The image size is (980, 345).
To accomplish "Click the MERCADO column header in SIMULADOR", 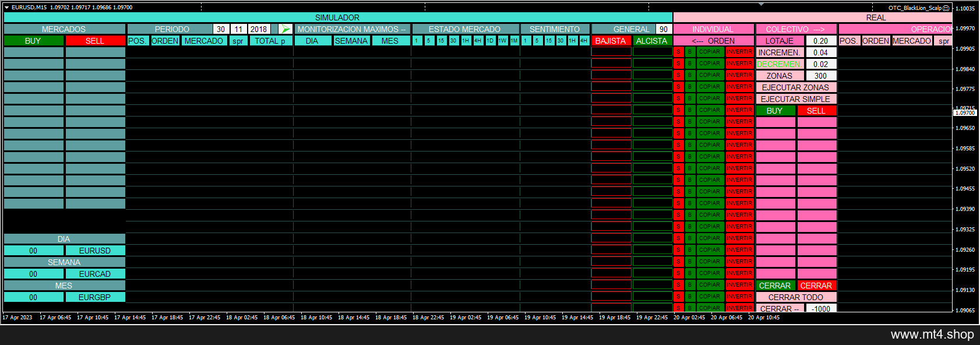I will pyautogui.click(x=204, y=41).
